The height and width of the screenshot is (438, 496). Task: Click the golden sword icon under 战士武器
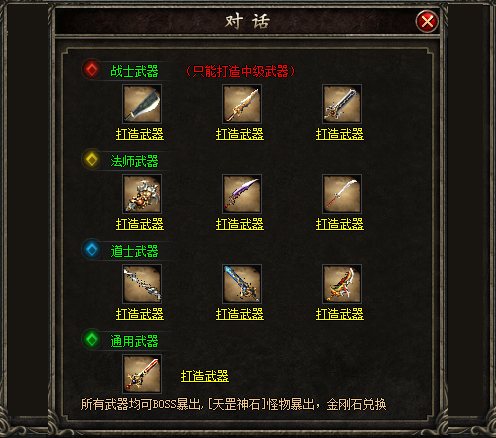coord(242,104)
